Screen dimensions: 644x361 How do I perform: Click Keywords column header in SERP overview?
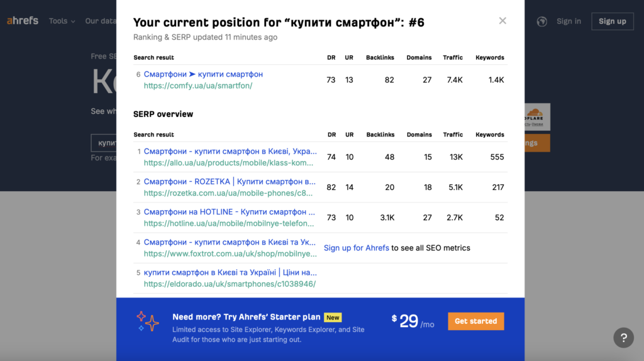click(x=489, y=135)
